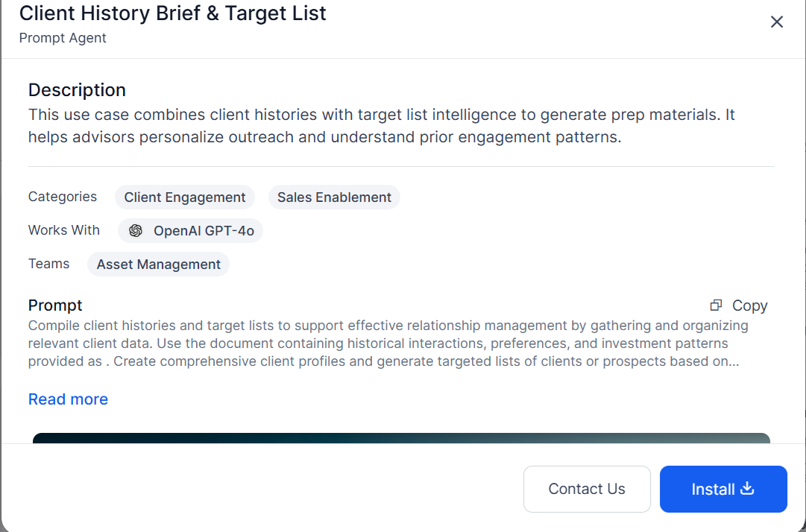The image size is (806, 532).
Task: Click the OpenAI GPT-4o model chip text
Action: coord(204,231)
